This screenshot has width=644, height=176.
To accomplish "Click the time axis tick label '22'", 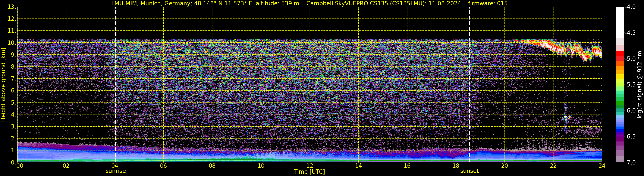I will [x=553, y=166].
